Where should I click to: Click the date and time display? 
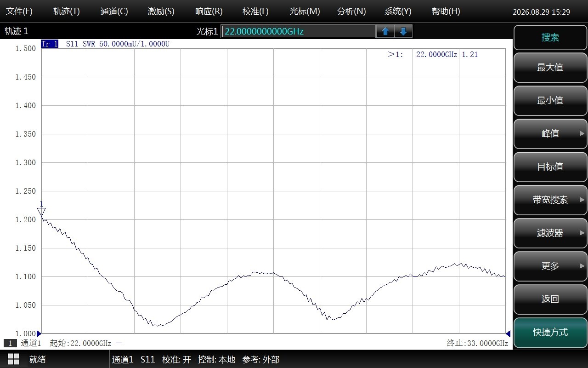point(542,12)
